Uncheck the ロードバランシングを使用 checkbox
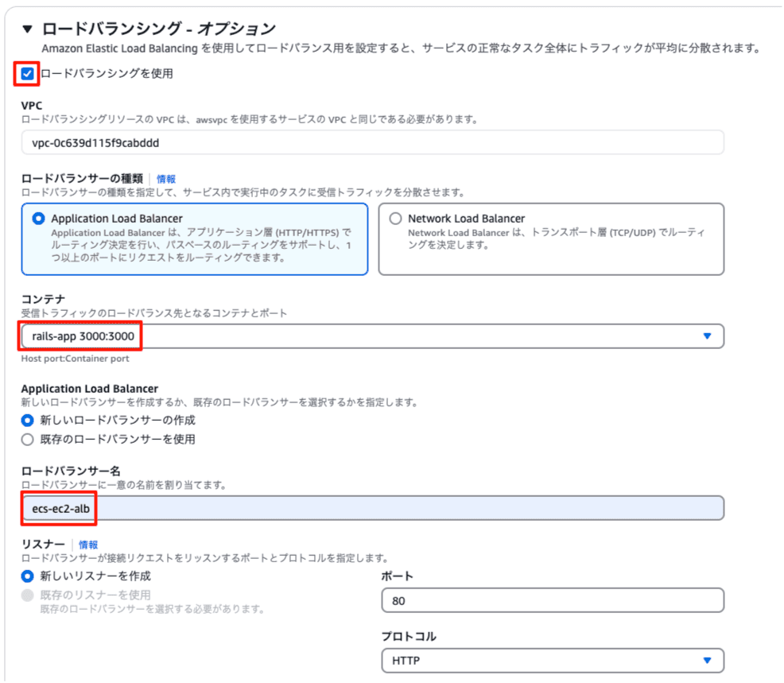784x683 pixels. point(28,74)
